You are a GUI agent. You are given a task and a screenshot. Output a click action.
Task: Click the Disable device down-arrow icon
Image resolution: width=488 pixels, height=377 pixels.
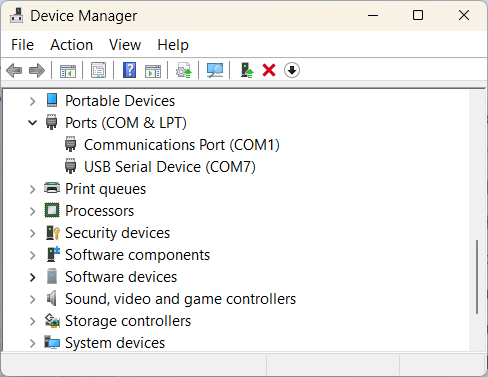point(292,70)
